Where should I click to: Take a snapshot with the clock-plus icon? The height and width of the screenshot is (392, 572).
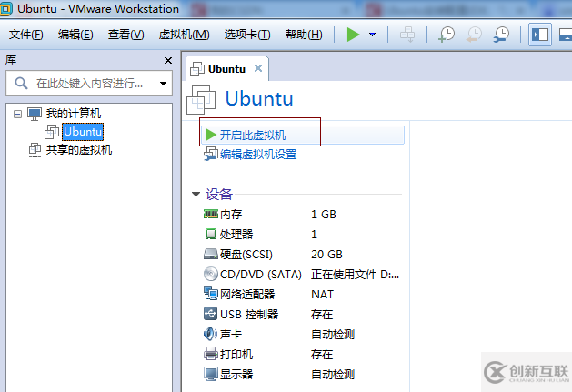coord(447,35)
